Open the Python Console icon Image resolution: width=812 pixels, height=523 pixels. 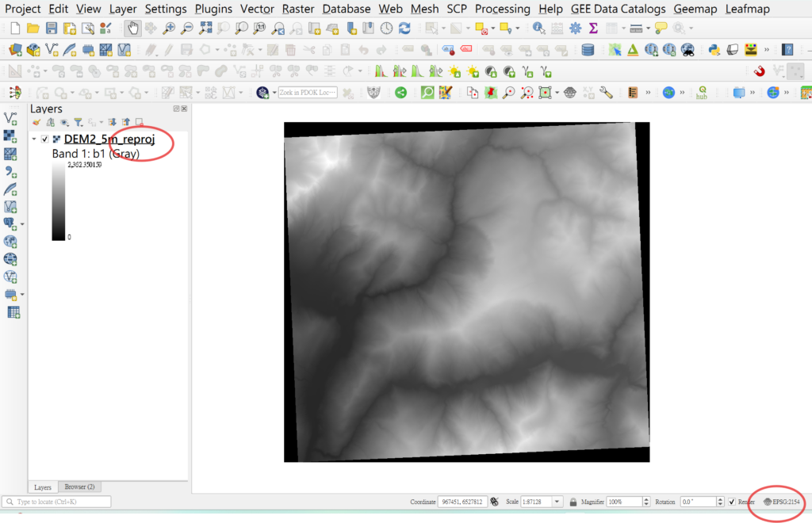[714, 50]
